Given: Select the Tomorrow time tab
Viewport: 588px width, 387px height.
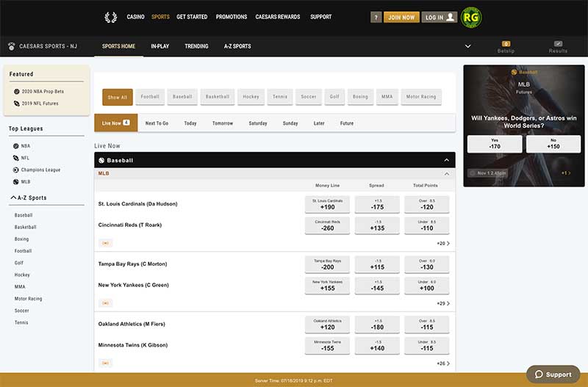Looking at the screenshot, I should (x=223, y=123).
